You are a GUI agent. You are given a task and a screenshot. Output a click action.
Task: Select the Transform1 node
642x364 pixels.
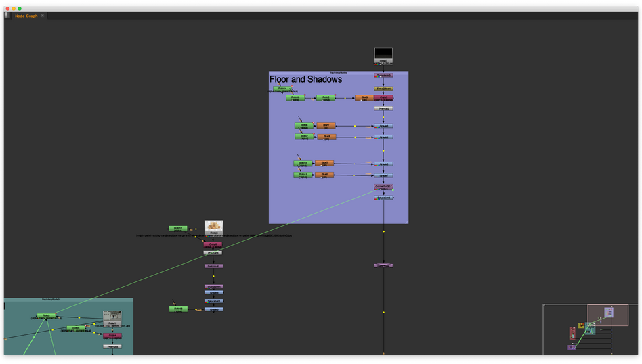coord(214,287)
